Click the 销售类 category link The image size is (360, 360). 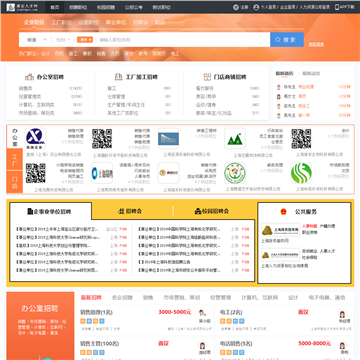[25, 88]
